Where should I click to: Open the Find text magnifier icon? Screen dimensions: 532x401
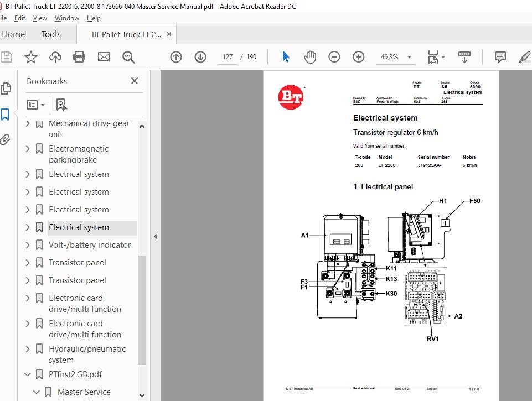[x=128, y=57]
